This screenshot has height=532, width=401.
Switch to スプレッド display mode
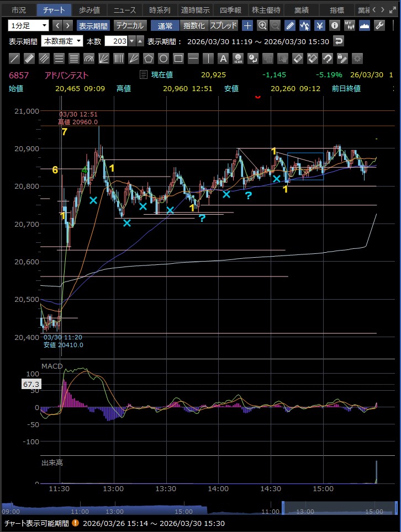[x=223, y=25]
